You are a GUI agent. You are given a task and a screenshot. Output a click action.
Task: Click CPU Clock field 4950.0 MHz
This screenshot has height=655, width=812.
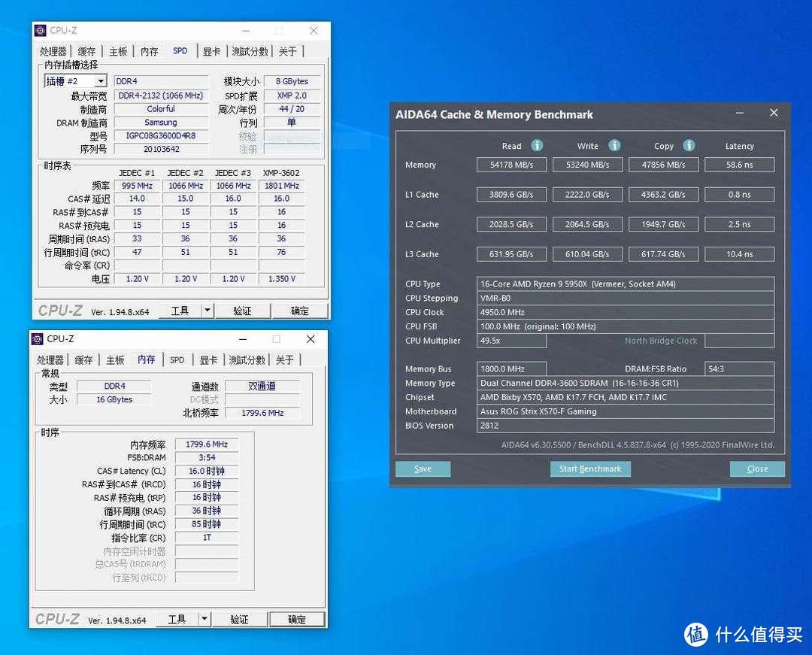click(625, 312)
